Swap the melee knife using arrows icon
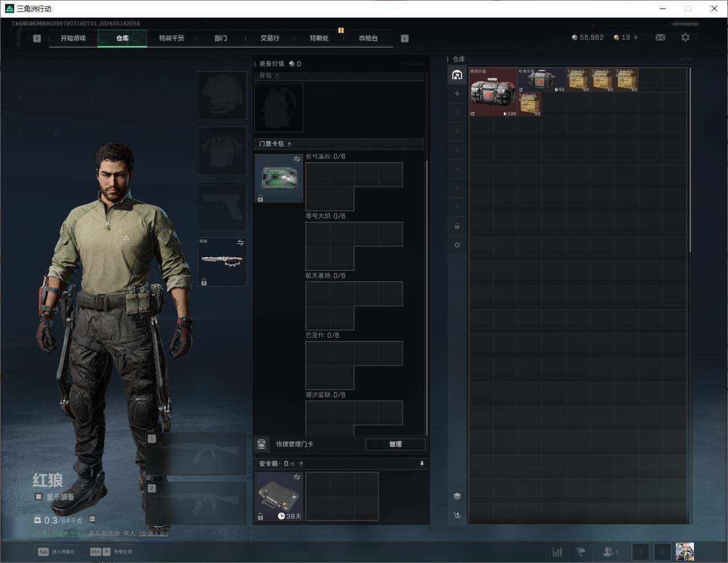Screen dimensions: 728x563 click(x=241, y=242)
